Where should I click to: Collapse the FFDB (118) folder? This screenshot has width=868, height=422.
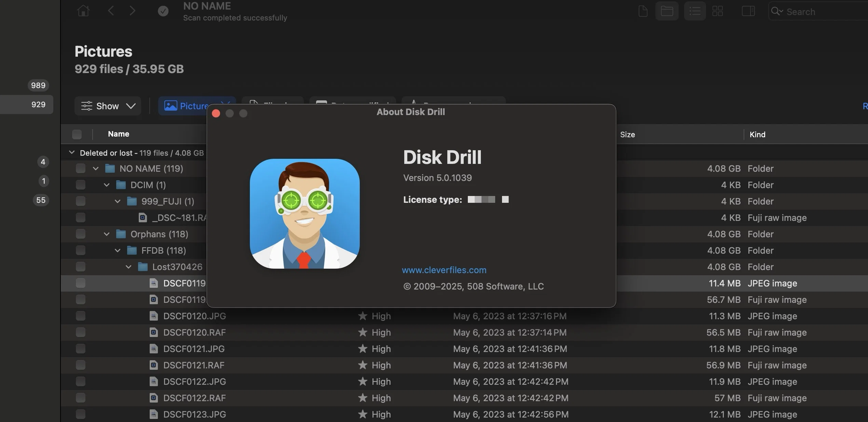tap(118, 250)
